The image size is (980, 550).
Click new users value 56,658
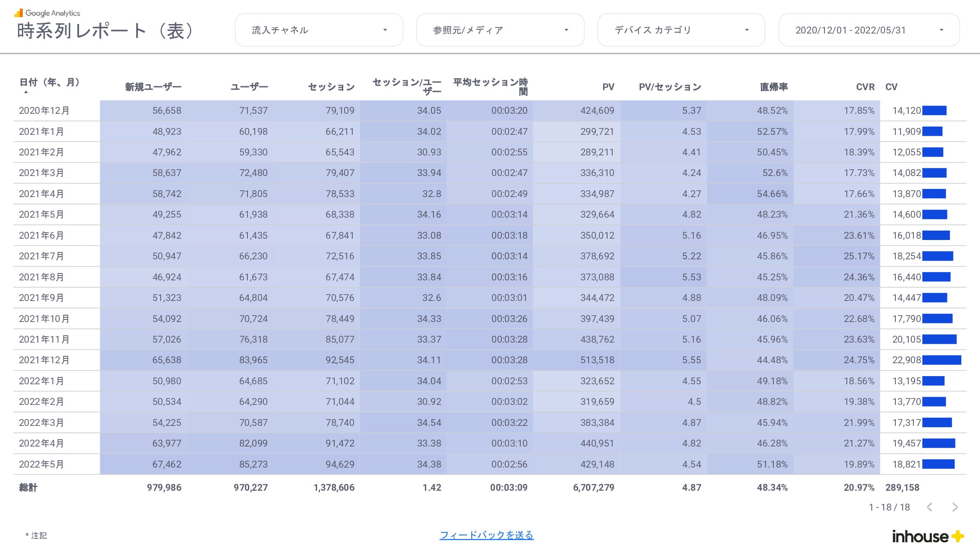(167, 110)
